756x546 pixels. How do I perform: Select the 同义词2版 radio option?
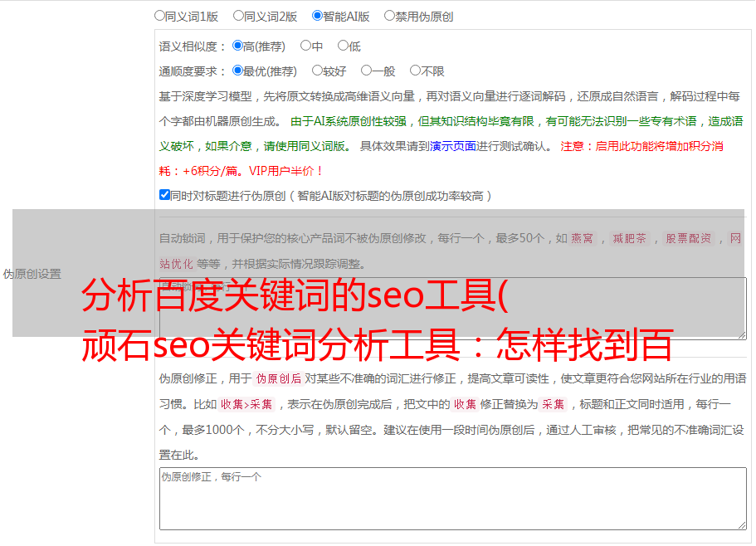tap(238, 16)
